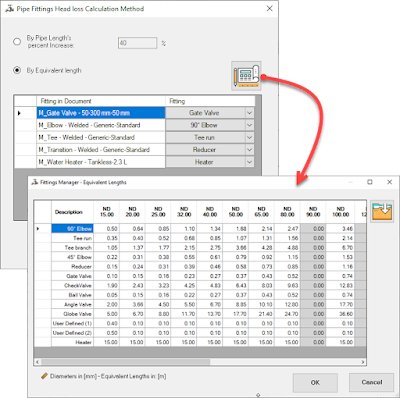Click Tee branch ND 50.00 value 3.66
This screenshot has width=400, height=398.
(236, 248)
